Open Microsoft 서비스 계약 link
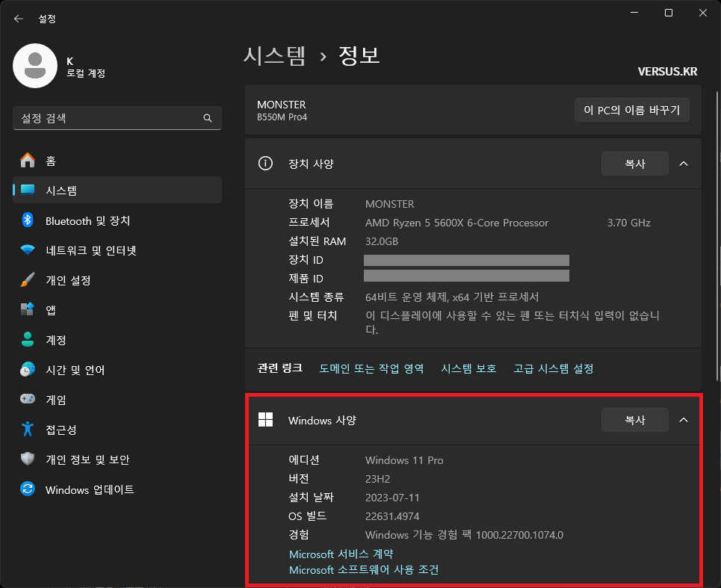 (x=341, y=554)
